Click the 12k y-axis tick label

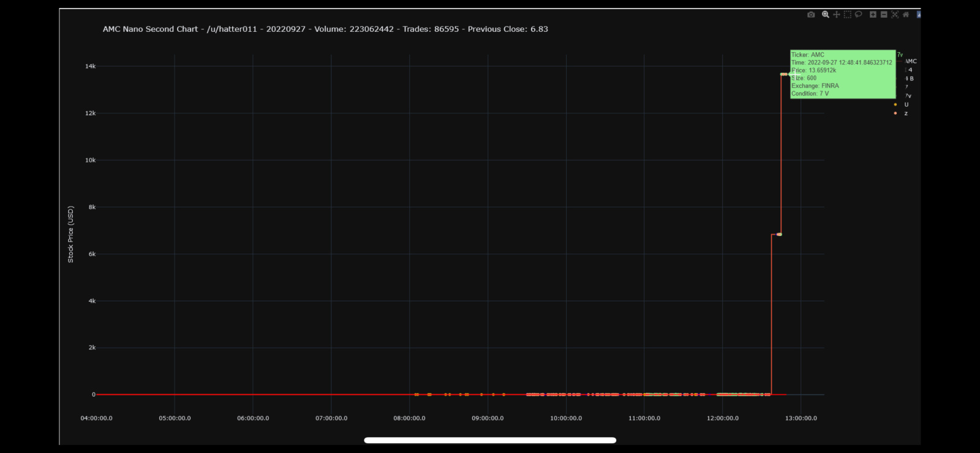[90, 113]
